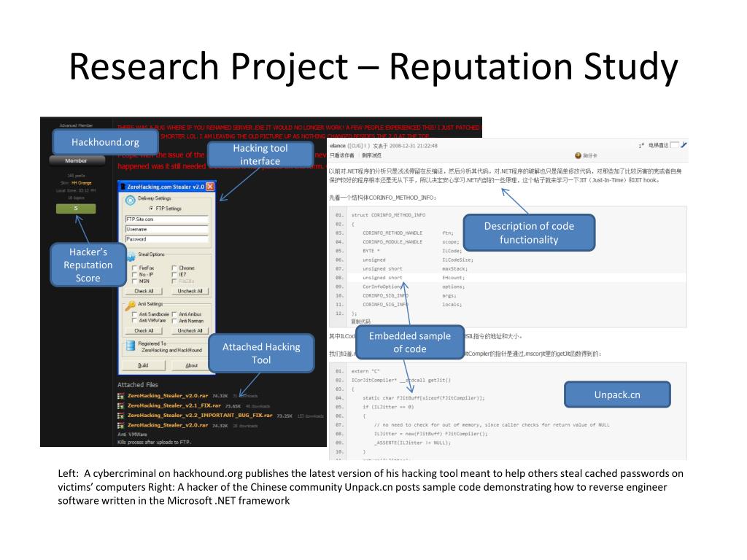
Task: Focus the Username field in Stealer dialog
Action: 167,229
